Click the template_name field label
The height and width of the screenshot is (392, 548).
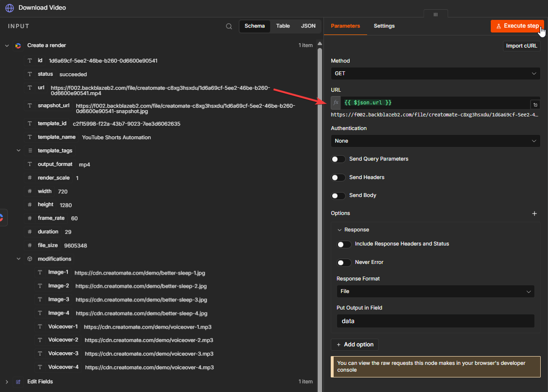click(x=57, y=137)
